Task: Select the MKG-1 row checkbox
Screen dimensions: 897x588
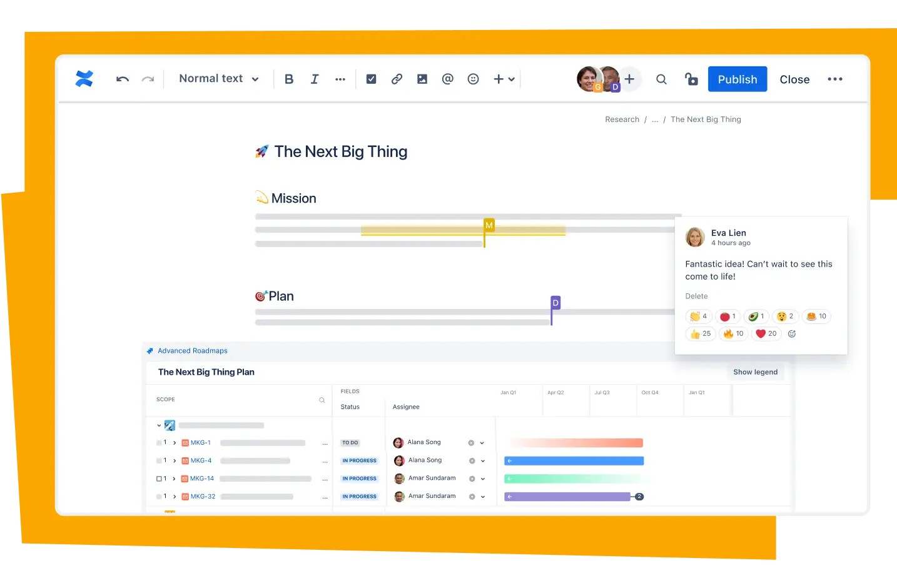Action: [x=159, y=443]
